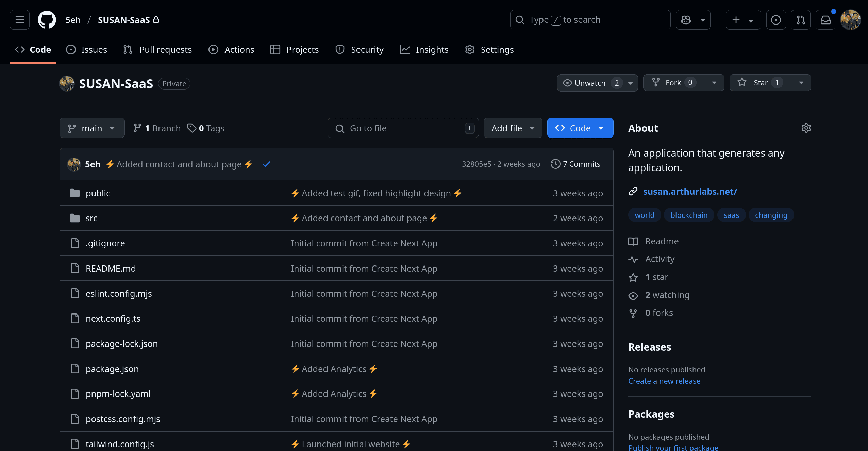Open repository Activity link
The width and height of the screenshot is (868, 451).
pos(651,259)
